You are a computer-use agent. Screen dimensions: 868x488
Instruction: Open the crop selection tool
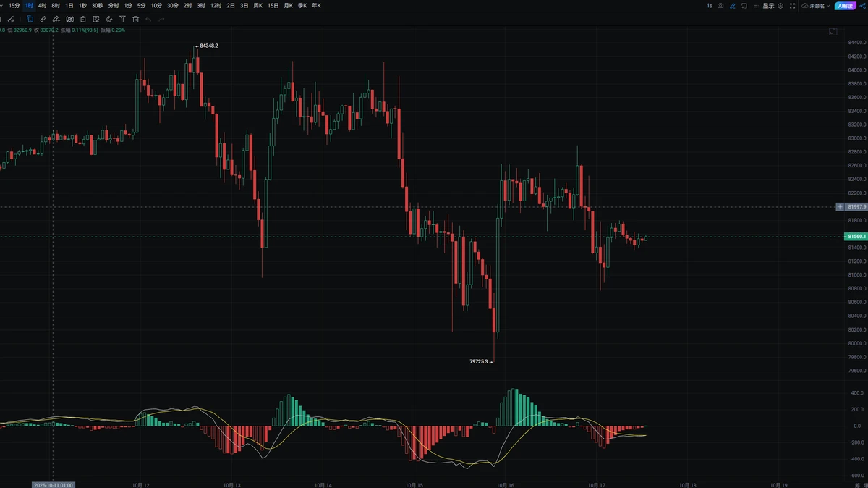click(745, 6)
